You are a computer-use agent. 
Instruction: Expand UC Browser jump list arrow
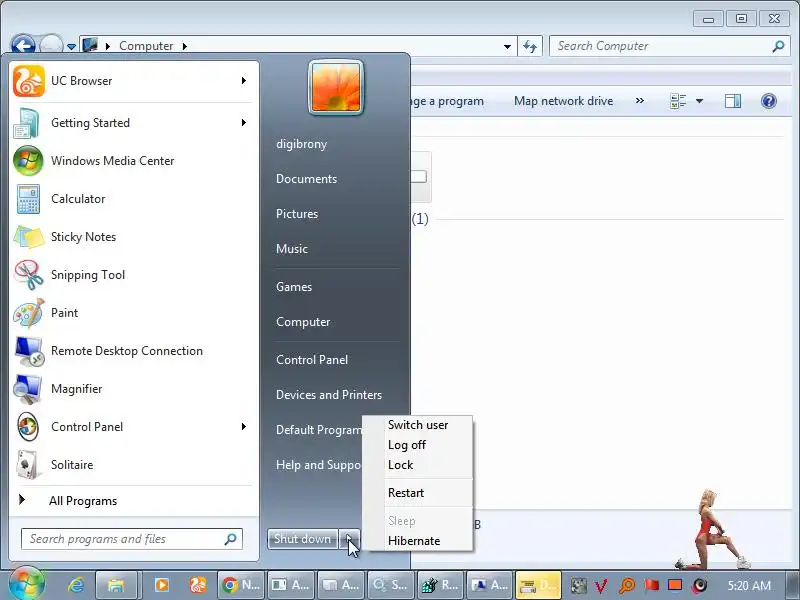[244, 81]
